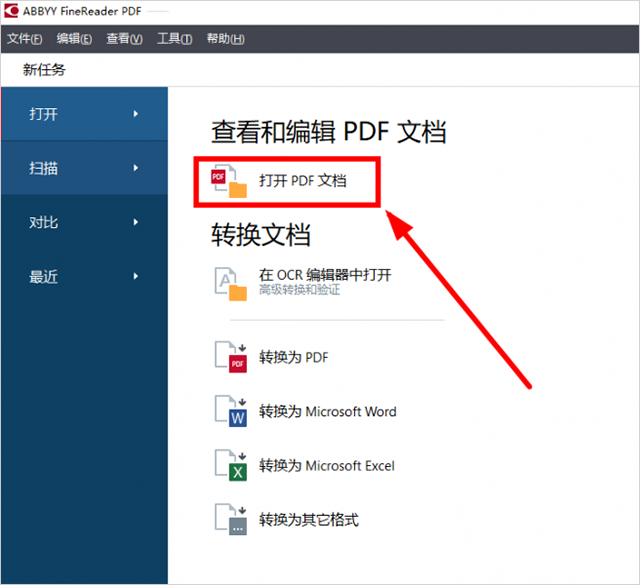Select the 打开 sidebar section
Viewport: 640px width, 585px height.
[84, 114]
